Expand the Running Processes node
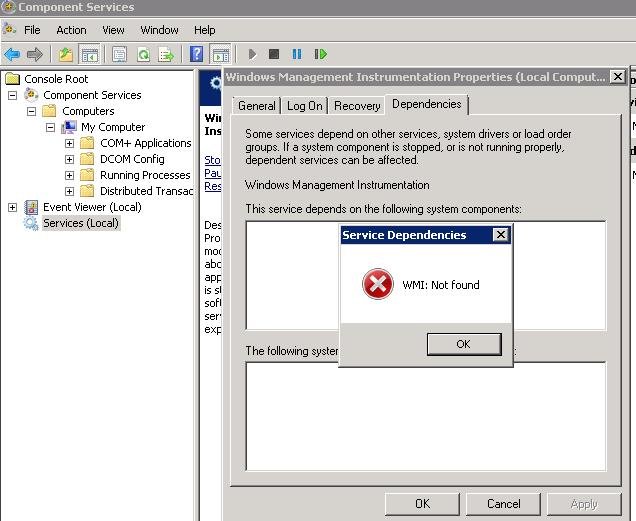The height and width of the screenshot is (521, 636). 69,175
